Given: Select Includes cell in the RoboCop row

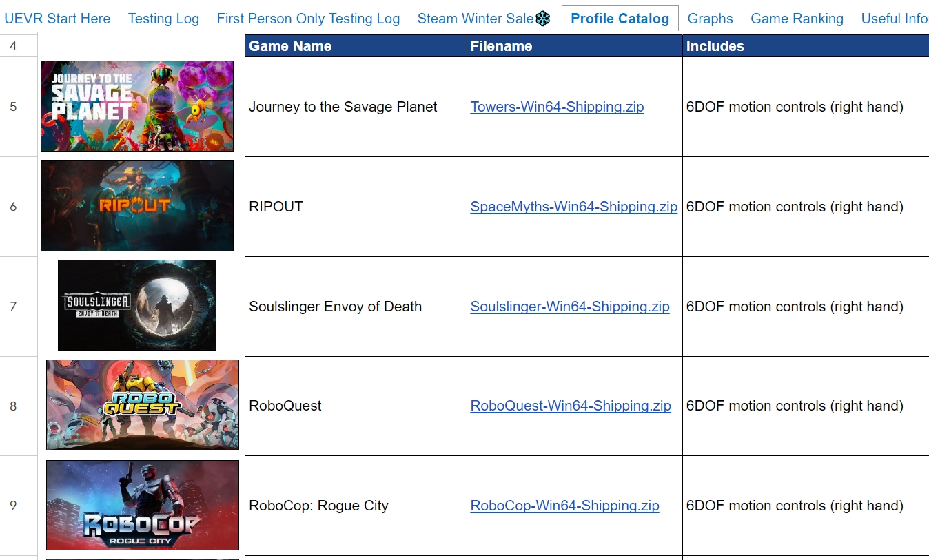Looking at the screenshot, I should 806,506.
